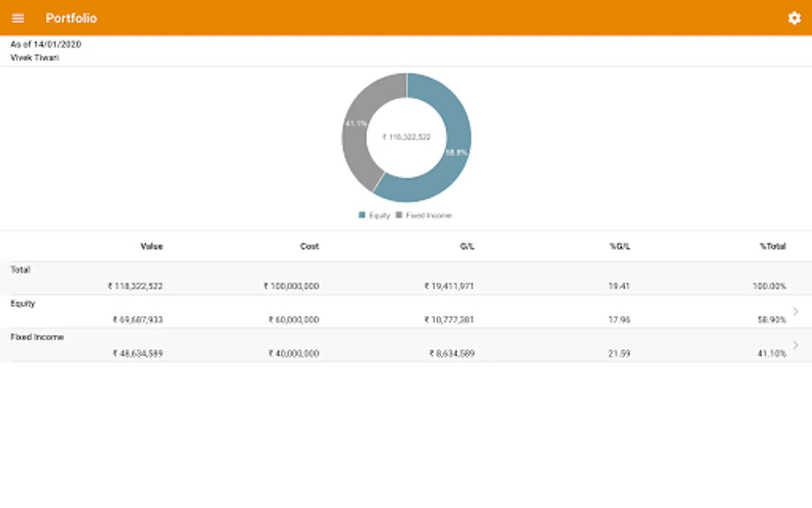Click the Cost column header
The height and width of the screenshot is (508, 812).
(x=310, y=246)
